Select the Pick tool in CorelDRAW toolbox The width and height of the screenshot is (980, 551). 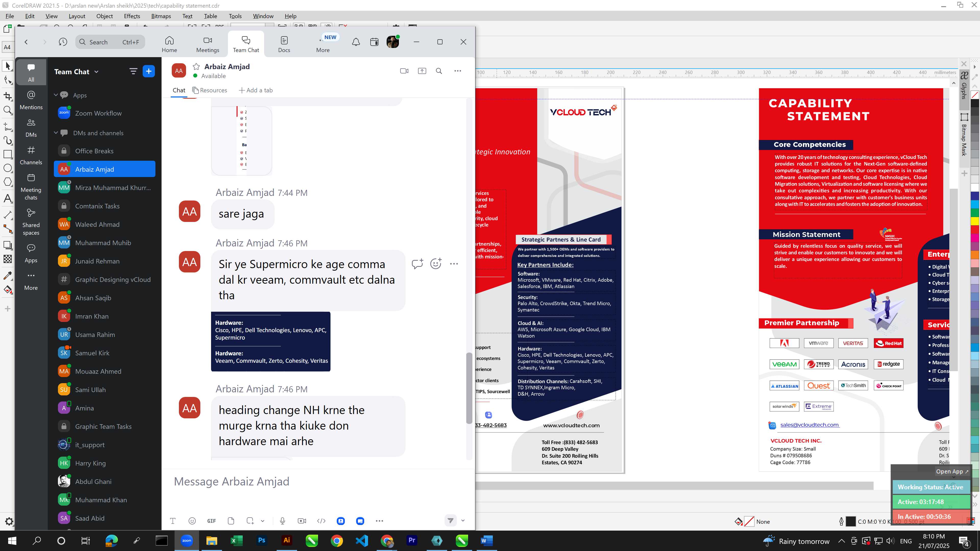(x=7, y=66)
